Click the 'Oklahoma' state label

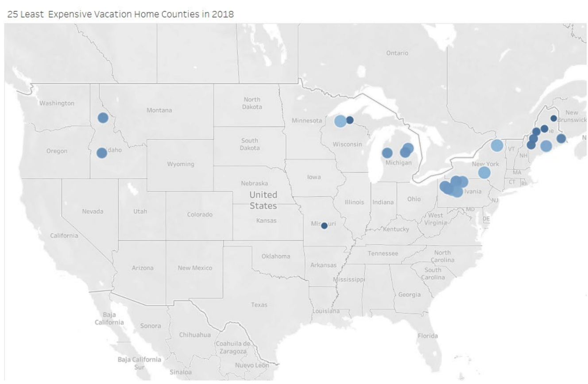point(276,256)
